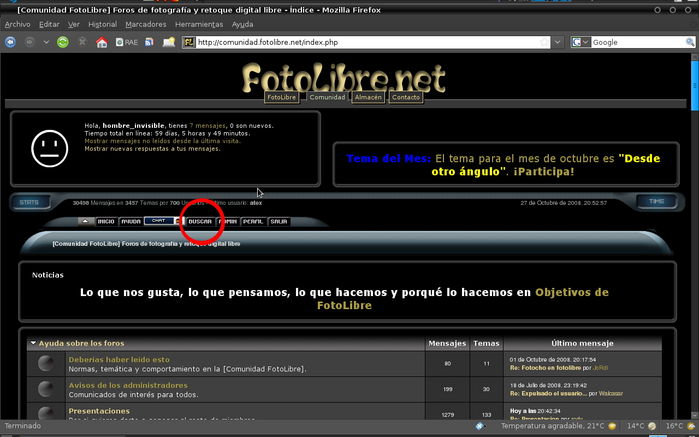Bookmark this page with the star icon
This screenshot has width=699, height=437.
point(544,42)
